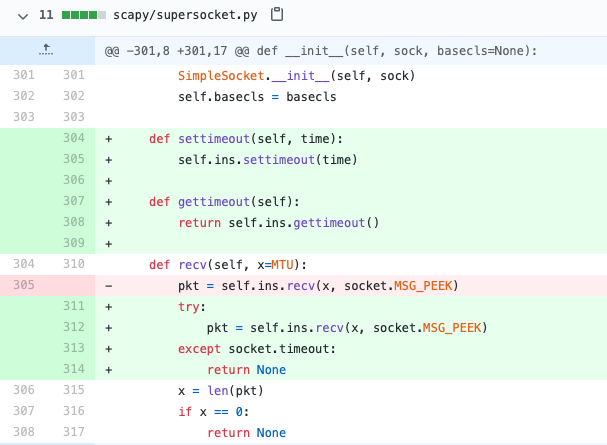Copy the supersocket.py file path
607x445 pixels.
pyautogui.click(x=277, y=14)
